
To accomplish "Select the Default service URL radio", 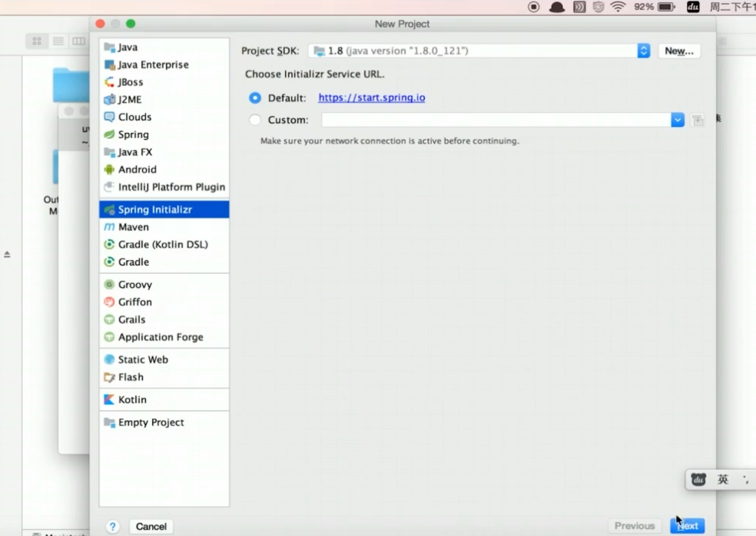I will (x=255, y=98).
